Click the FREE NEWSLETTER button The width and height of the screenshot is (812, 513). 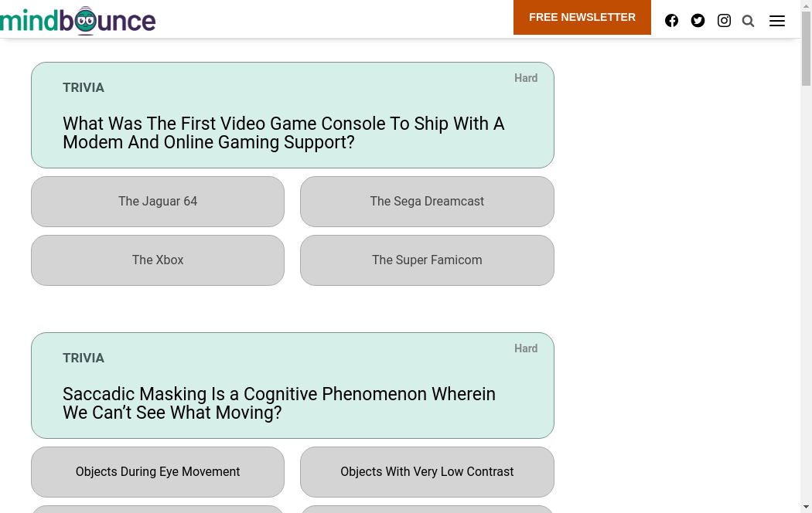[582, 17]
